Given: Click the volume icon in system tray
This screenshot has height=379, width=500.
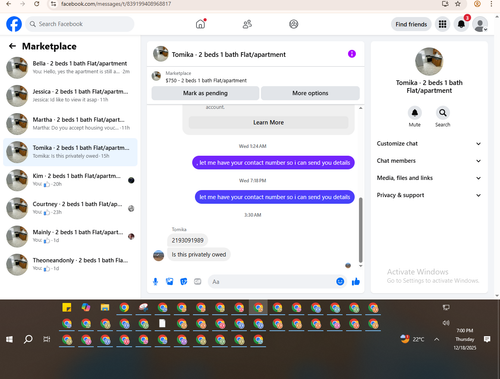Looking at the screenshot, I should (x=446, y=323).
